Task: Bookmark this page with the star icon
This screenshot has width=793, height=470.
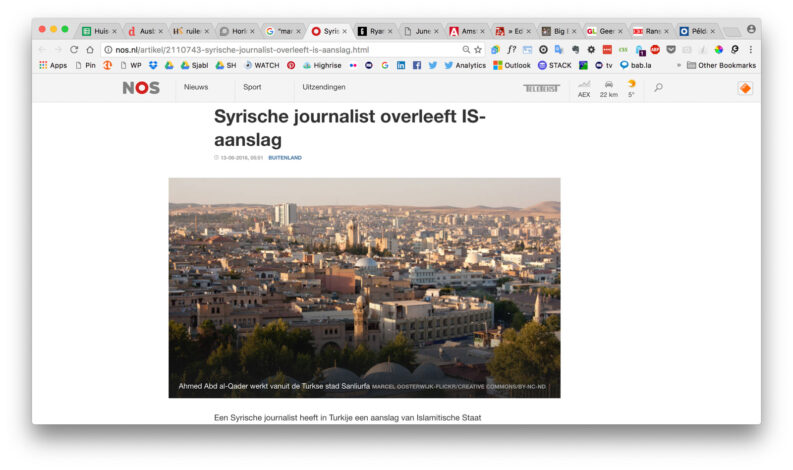Action: coord(478,49)
